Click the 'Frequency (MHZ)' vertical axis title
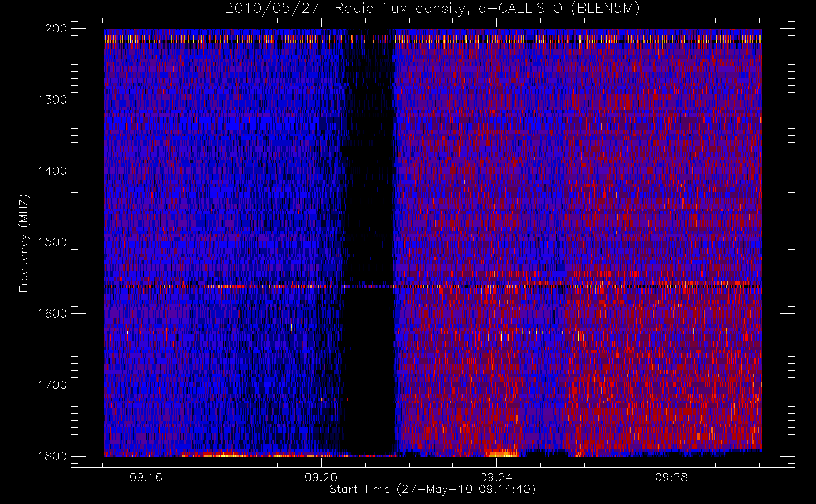Image resolution: width=816 pixels, height=504 pixels. click(24, 243)
